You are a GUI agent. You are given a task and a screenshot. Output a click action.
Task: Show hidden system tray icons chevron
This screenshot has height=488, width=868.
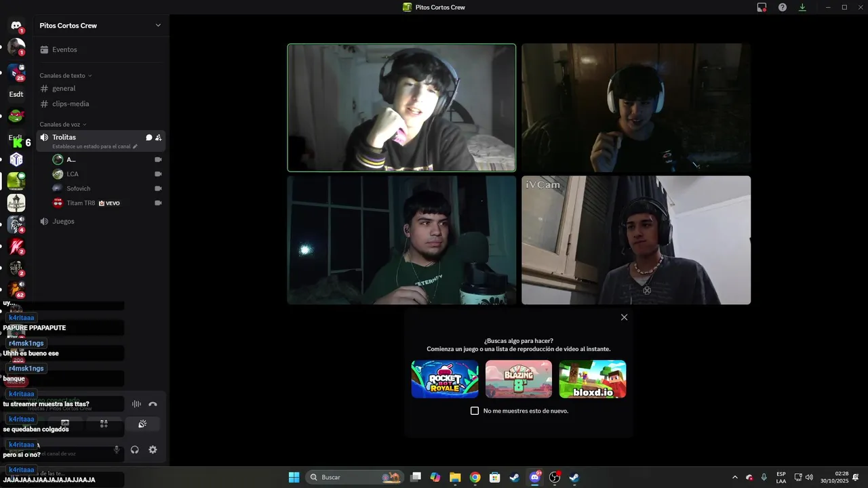735,477
